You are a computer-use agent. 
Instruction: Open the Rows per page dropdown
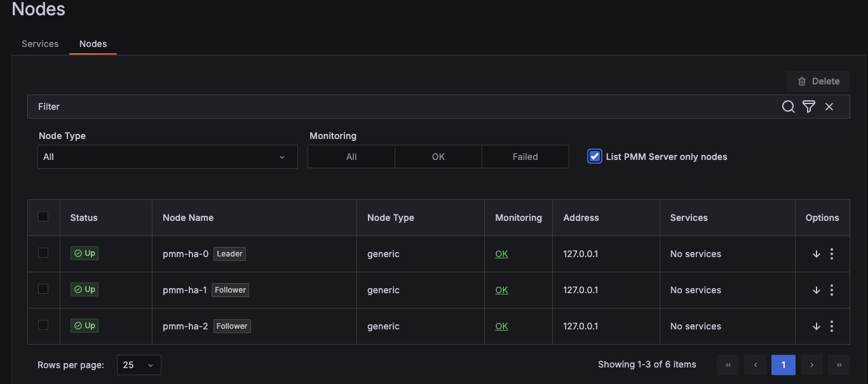pyautogui.click(x=139, y=365)
